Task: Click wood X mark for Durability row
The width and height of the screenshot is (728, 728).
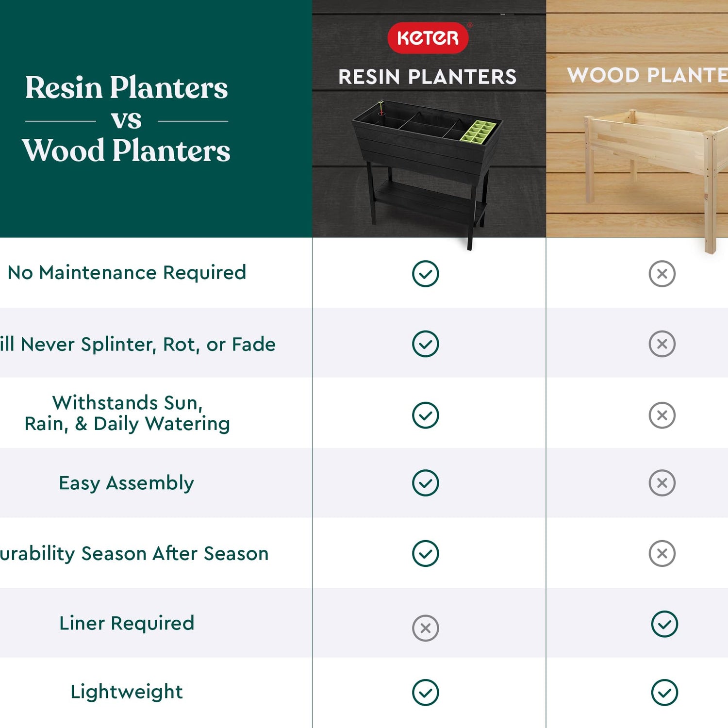Action: pos(662,553)
